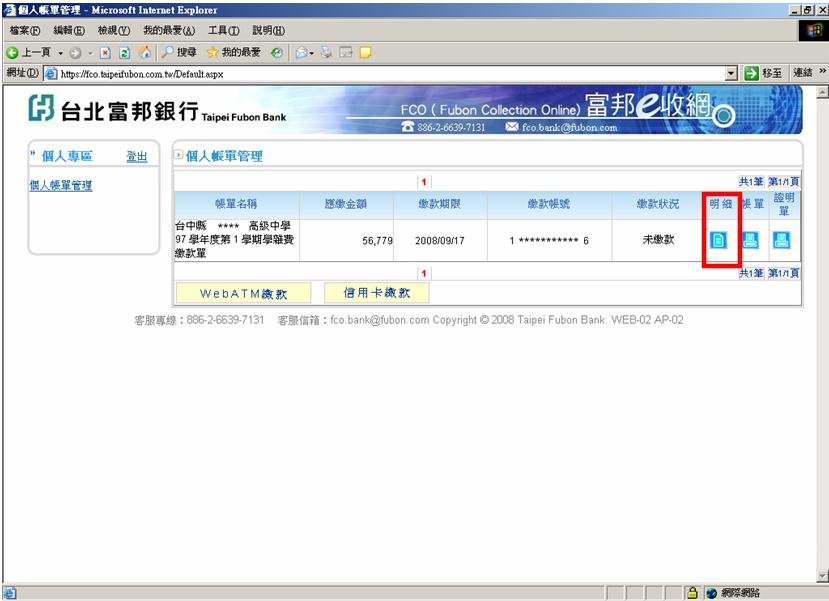Click the 證明單 certificate print icon
Viewport: 829px width, 601px height.
click(781, 240)
